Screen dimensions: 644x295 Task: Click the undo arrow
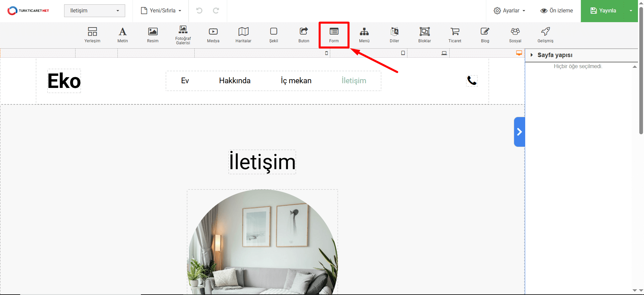point(199,11)
